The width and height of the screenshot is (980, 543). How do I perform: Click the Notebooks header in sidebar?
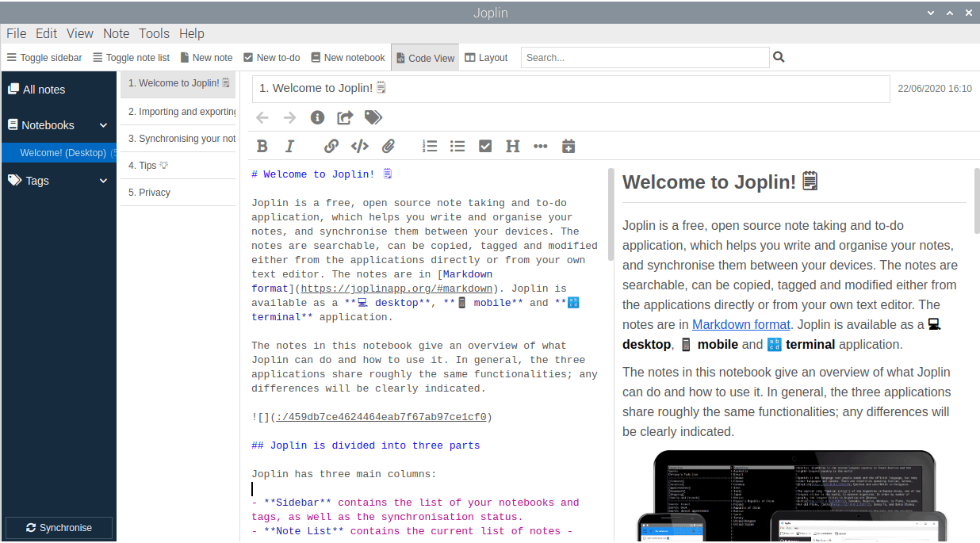coord(48,125)
